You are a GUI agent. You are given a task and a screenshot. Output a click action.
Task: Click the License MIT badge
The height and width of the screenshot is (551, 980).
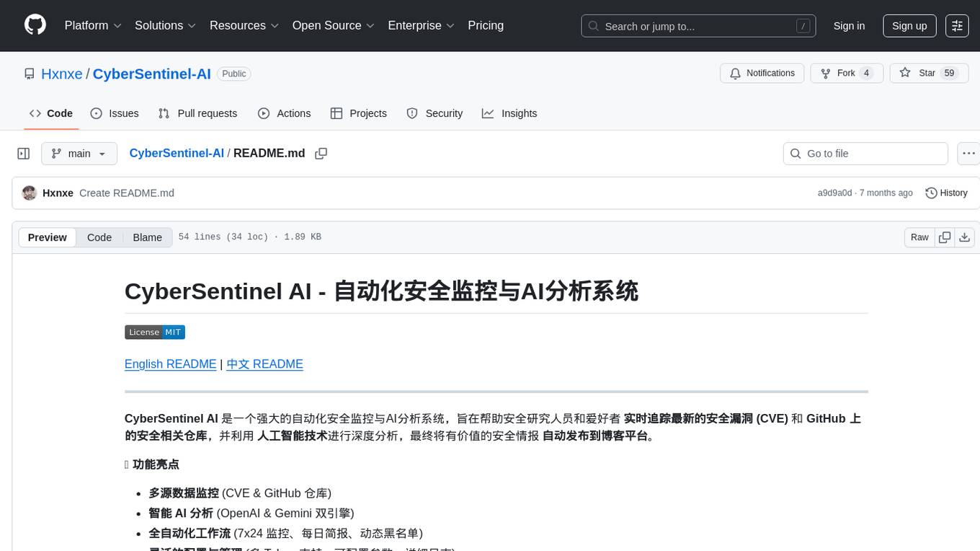[x=155, y=332]
